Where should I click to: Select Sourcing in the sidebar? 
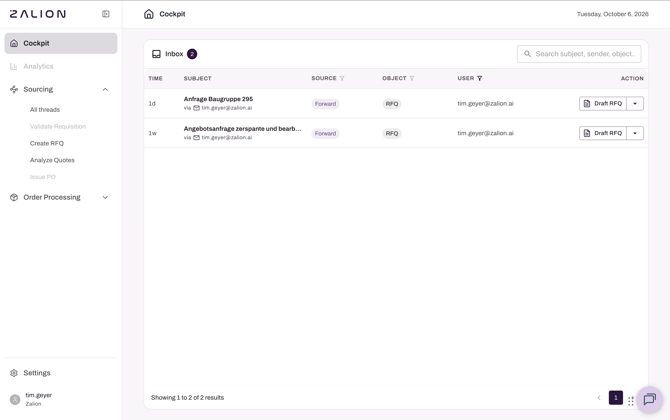click(x=38, y=89)
